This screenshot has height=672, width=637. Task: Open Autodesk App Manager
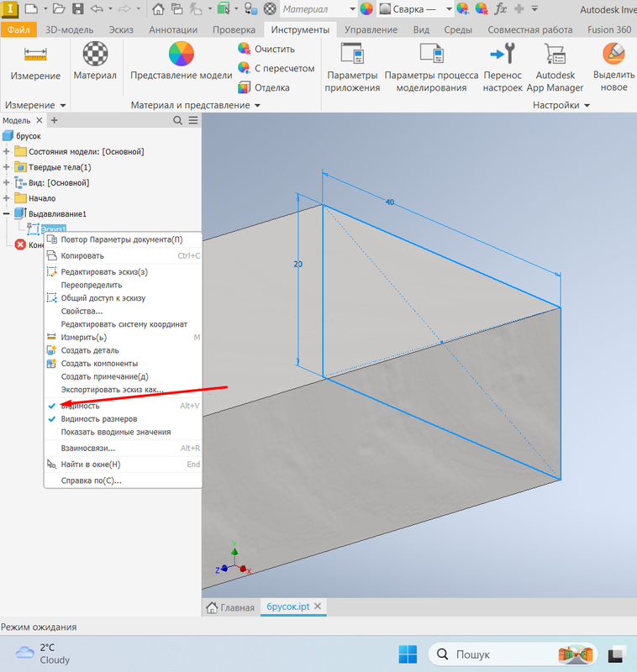tap(555, 67)
